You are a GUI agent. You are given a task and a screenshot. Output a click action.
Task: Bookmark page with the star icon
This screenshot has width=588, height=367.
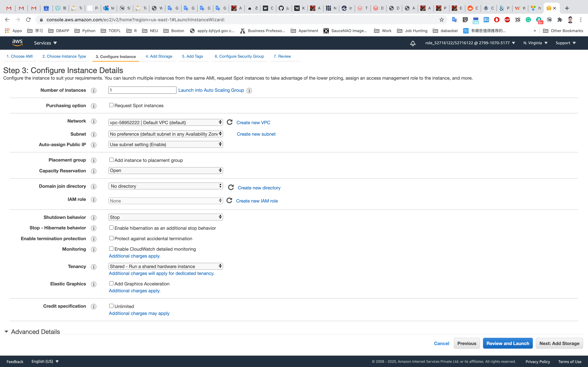point(441,20)
